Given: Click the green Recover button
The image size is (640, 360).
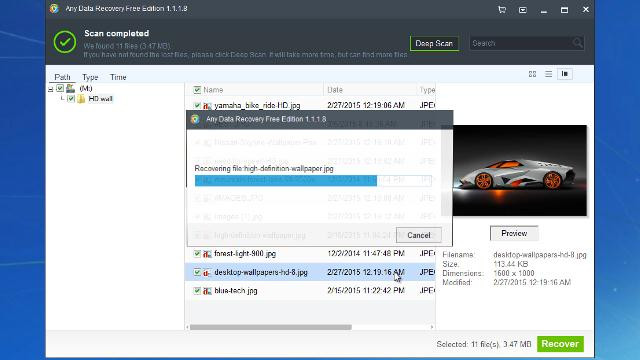Looking at the screenshot, I should (560, 344).
